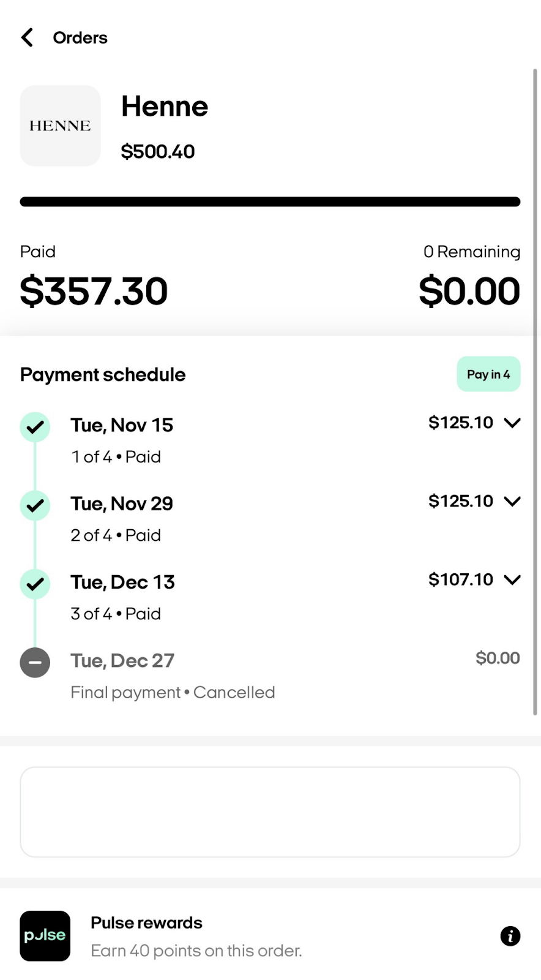Screen dimensions: 541x980
Task: Select the Tue, Nov 15 payment row
Action: [x=122, y=425]
